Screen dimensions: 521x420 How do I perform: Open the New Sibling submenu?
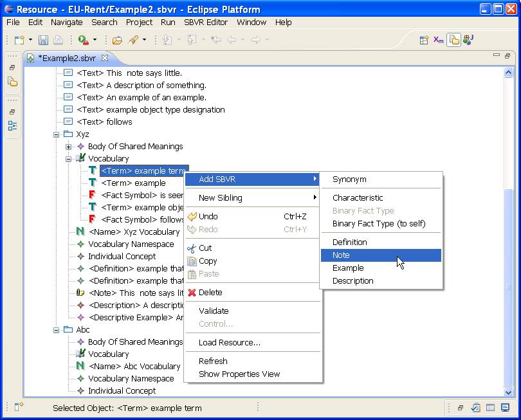[253, 198]
